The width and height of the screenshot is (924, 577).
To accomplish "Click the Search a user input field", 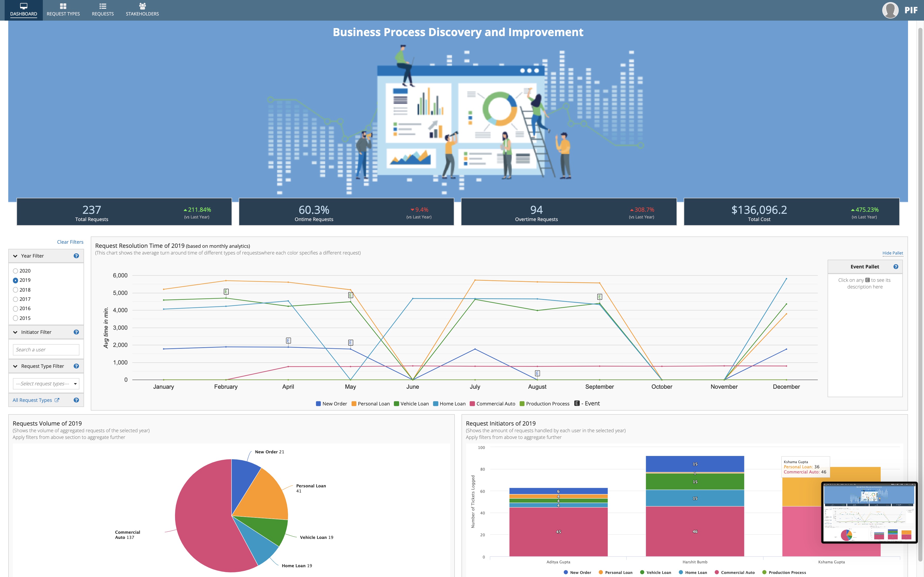I will coord(46,350).
